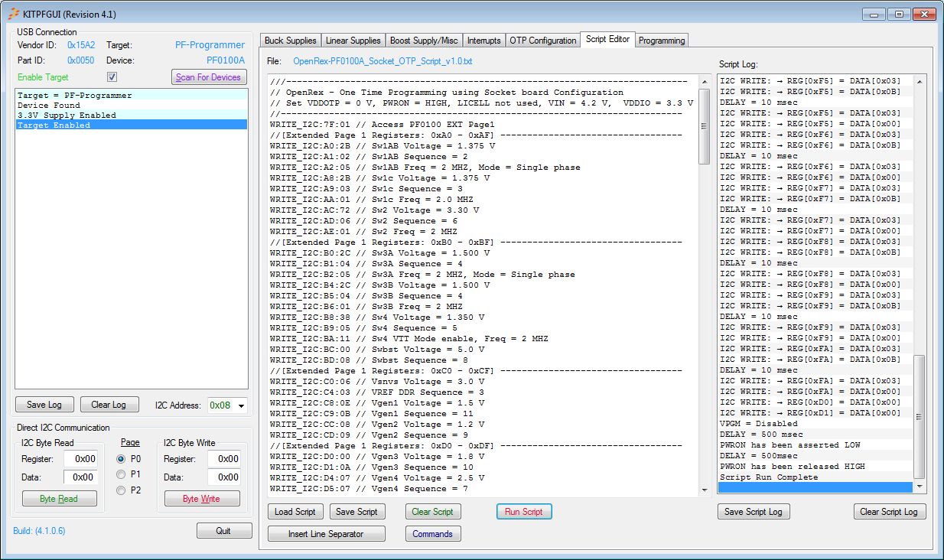Select '3.3V Supply Enabled' log row
Viewport: 944px width, 560px height.
point(131,115)
